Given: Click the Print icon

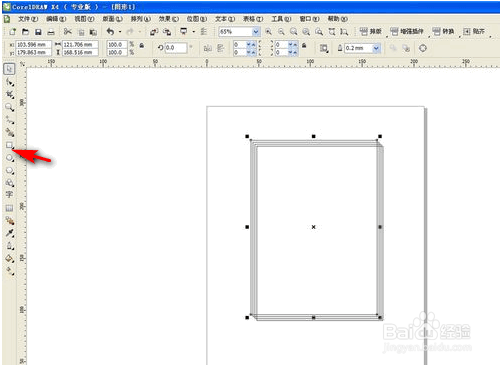Looking at the screenshot, I should coord(51,32).
